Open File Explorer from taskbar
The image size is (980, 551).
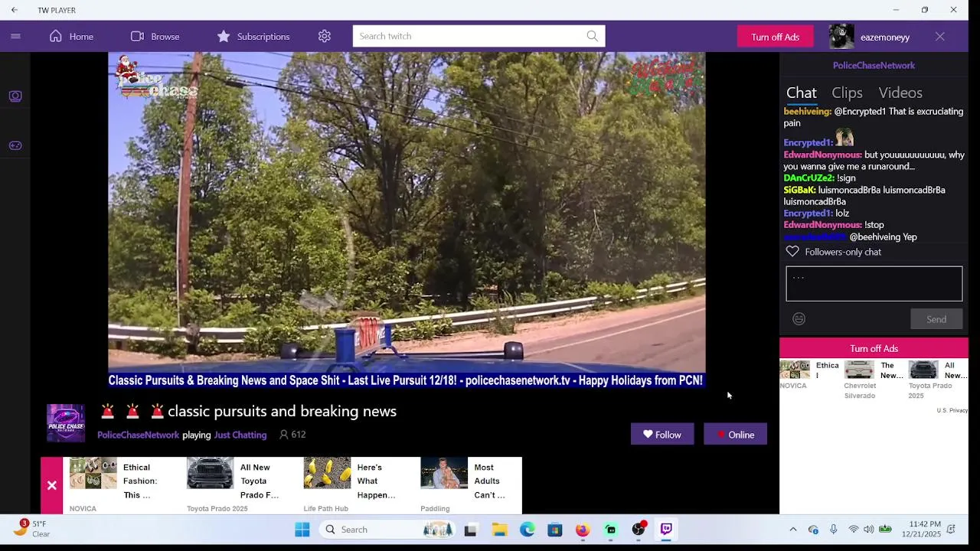[499, 530]
